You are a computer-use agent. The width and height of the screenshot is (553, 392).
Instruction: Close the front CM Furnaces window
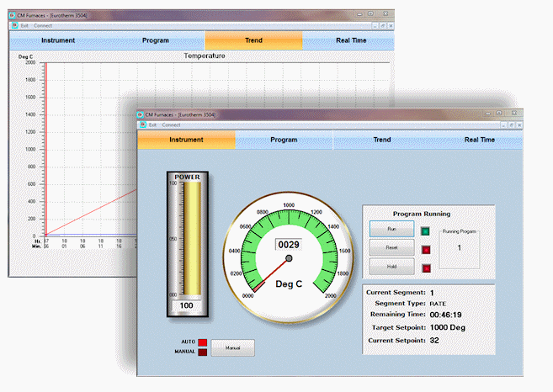pyautogui.click(x=514, y=114)
